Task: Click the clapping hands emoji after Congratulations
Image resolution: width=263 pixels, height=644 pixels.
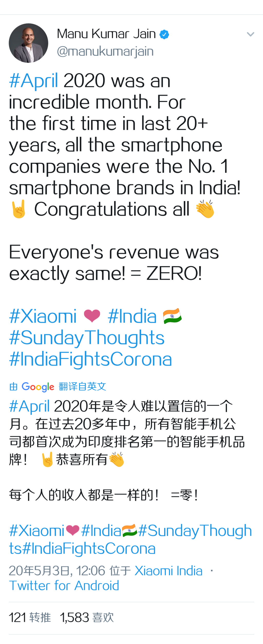Action: pos(205,209)
